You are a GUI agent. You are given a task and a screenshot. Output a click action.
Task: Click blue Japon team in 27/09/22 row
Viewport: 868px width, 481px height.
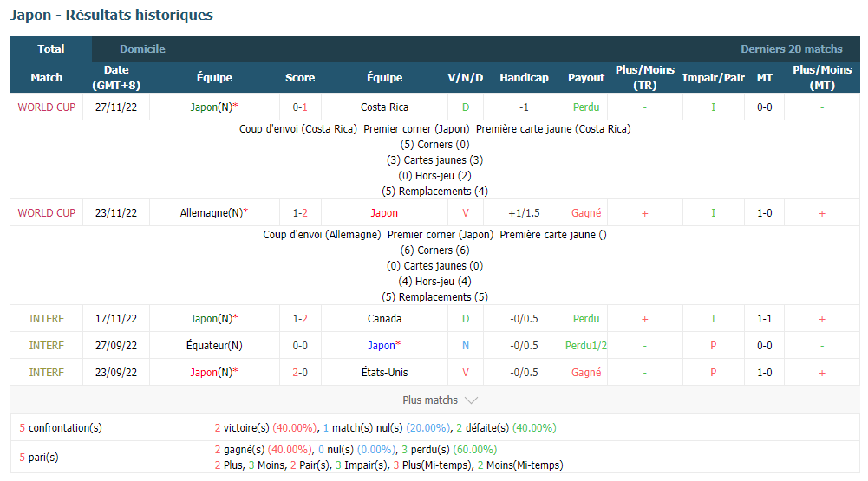point(384,346)
